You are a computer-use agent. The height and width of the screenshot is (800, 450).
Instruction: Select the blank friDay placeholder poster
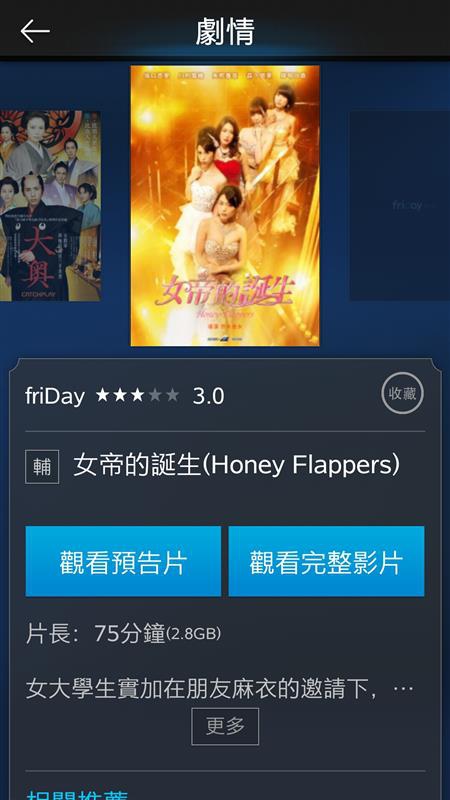(x=399, y=206)
